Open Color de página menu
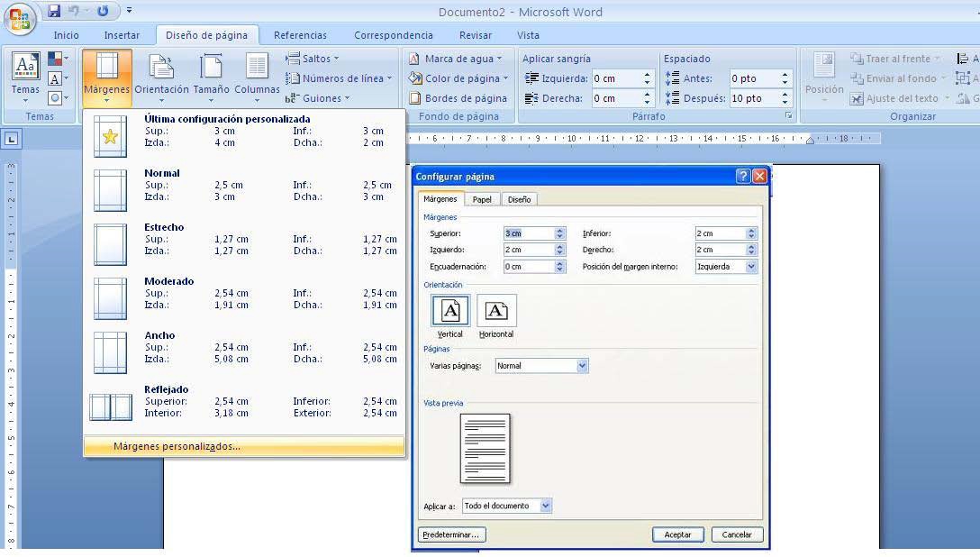This screenshot has height=557, width=980. [458, 78]
